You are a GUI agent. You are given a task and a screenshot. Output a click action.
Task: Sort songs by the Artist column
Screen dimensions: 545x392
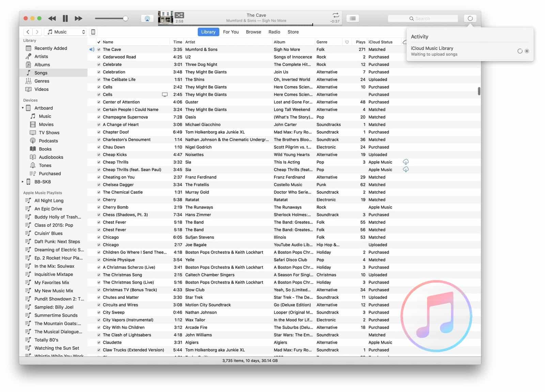(228, 42)
